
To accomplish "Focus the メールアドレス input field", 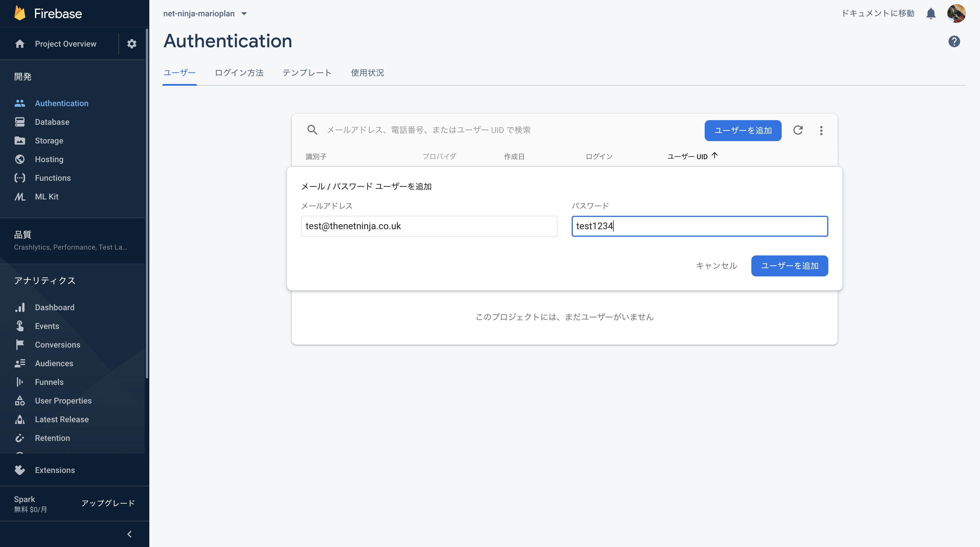I will tap(429, 226).
